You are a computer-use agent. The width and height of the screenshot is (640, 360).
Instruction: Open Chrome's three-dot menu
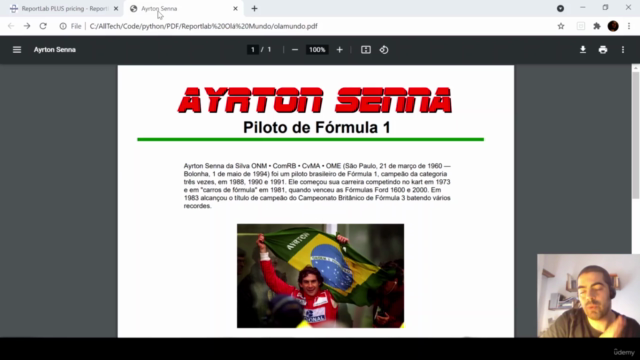[x=629, y=26]
